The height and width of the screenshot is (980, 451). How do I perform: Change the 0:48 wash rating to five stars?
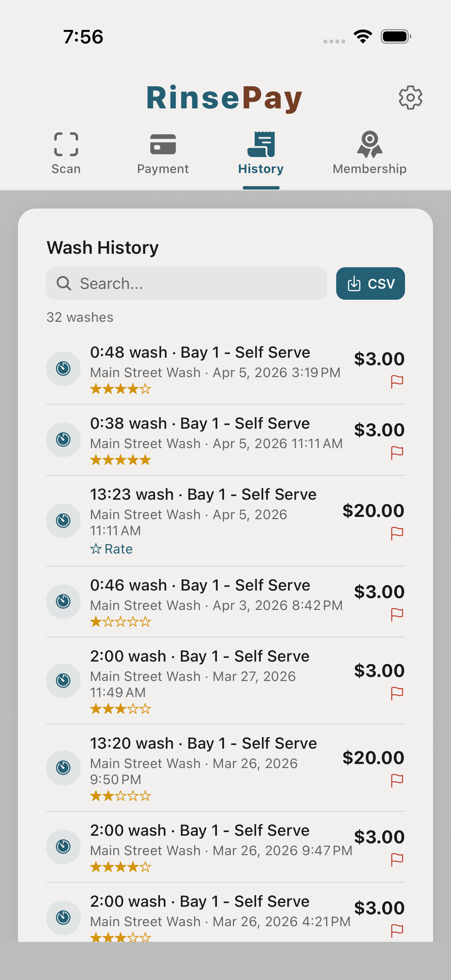coord(145,389)
